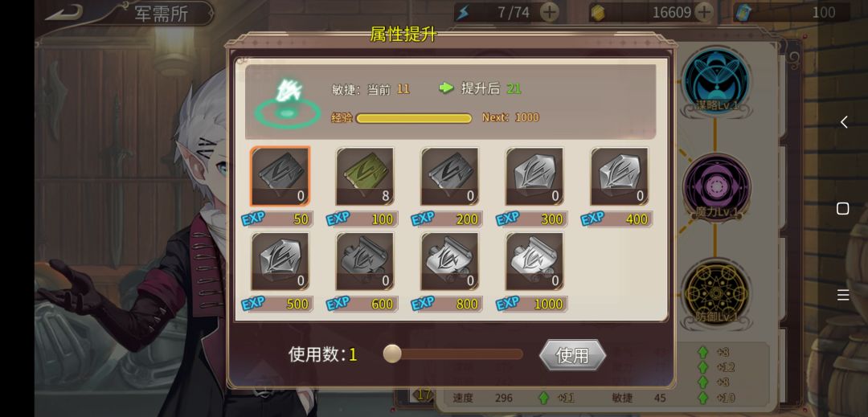This screenshot has width=868, height=417.
Task: Select the 50 EXP agility item
Action: pos(280,177)
